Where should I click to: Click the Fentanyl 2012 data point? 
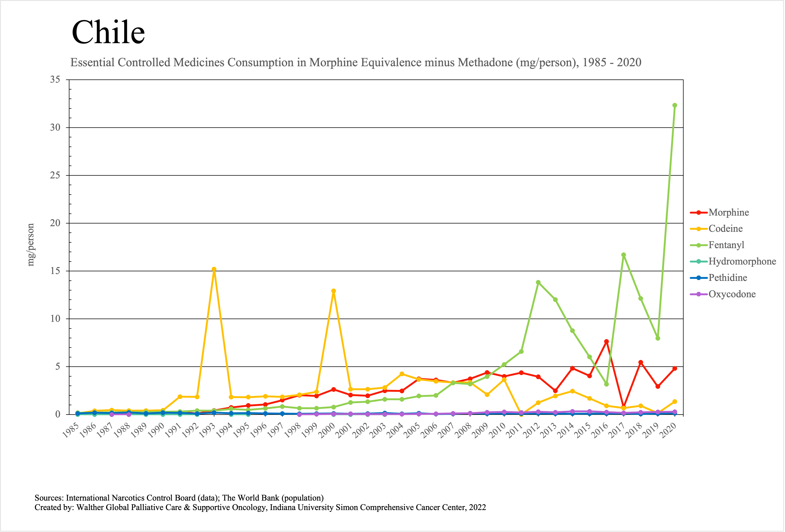point(538,282)
